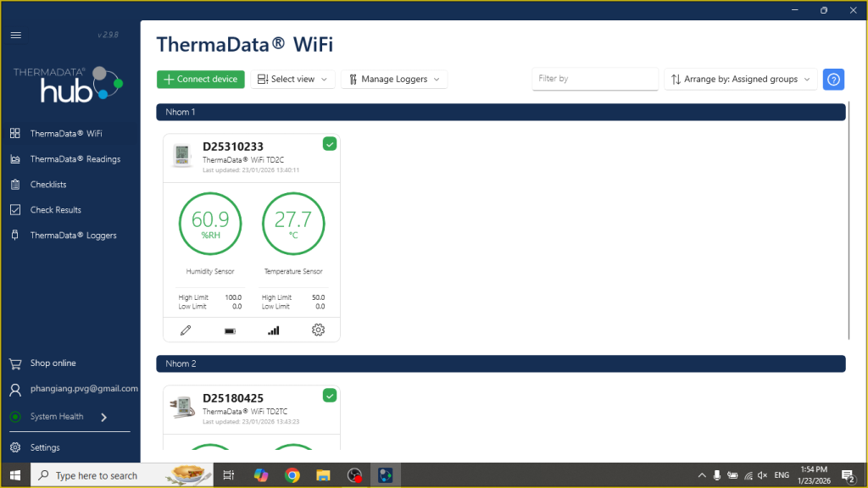This screenshot has width=868, height=488.
Task: Show hidden system tray icons
Action: click(x=701, y=475)
